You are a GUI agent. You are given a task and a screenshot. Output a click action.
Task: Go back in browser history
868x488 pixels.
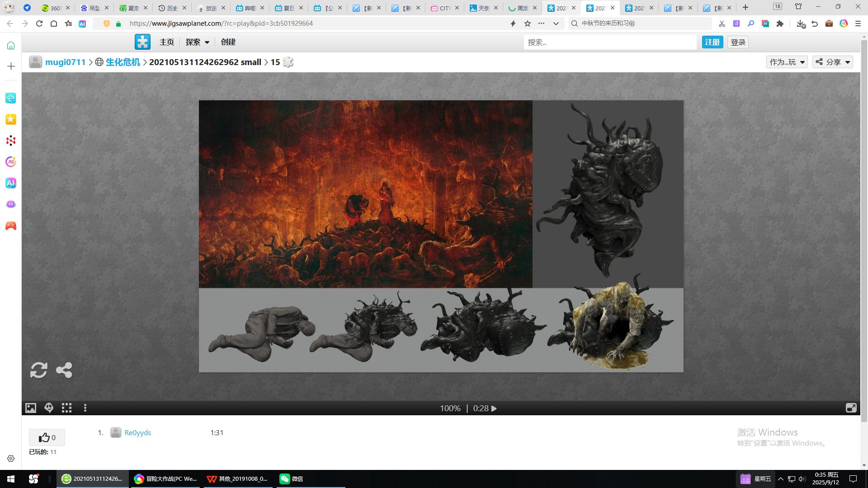(10, 23)
